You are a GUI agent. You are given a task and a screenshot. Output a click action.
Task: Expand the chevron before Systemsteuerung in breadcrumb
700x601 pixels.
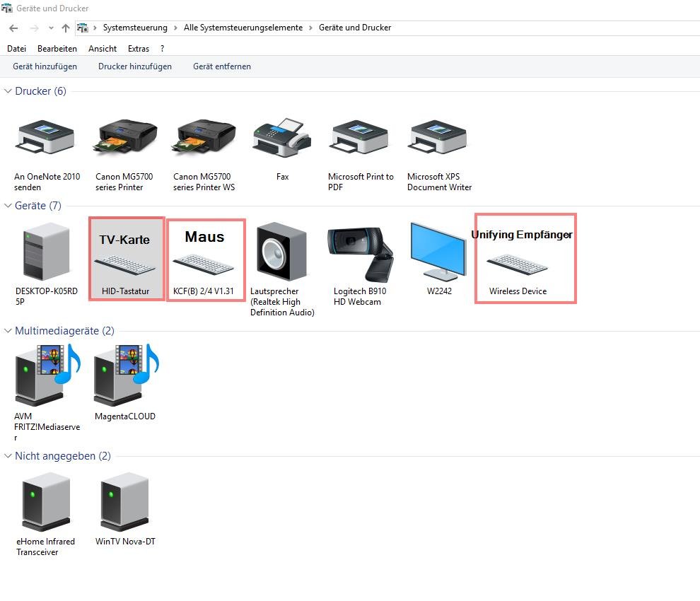click(x=95, y=28)
